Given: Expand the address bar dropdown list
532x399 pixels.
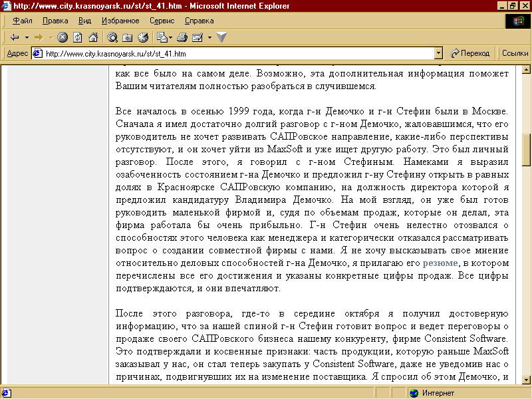Looking at the screenshot, I should click(x=438, y=53).
